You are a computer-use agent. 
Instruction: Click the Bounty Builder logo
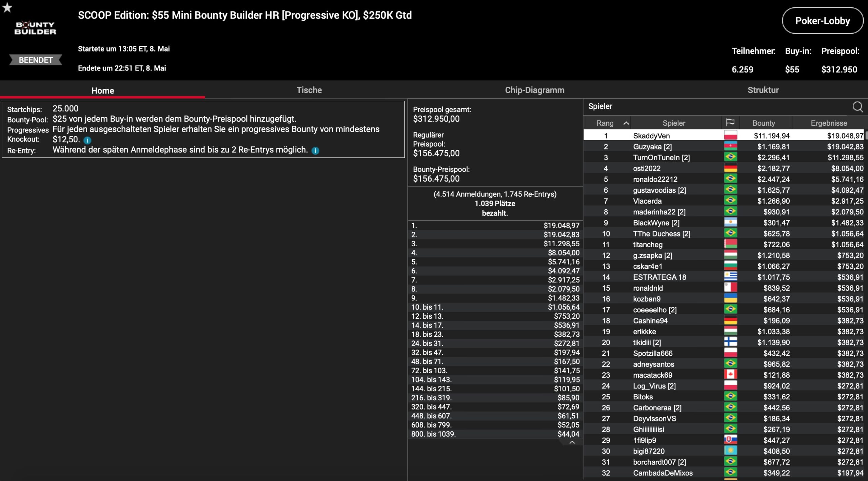[x=35, y=28]
